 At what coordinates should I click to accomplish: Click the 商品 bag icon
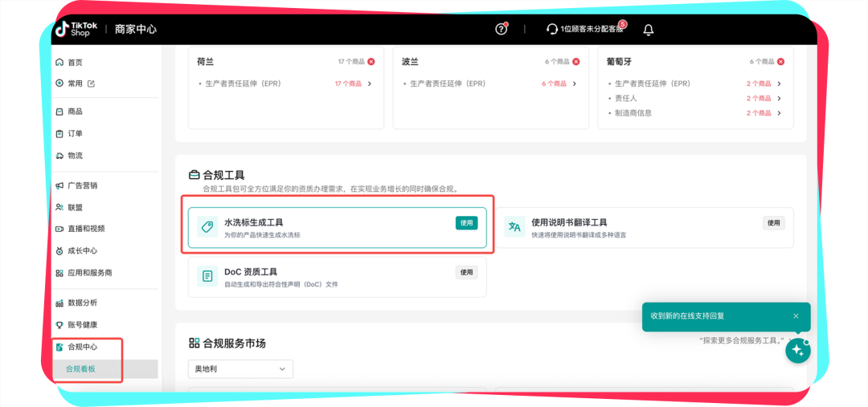[59, 112]
